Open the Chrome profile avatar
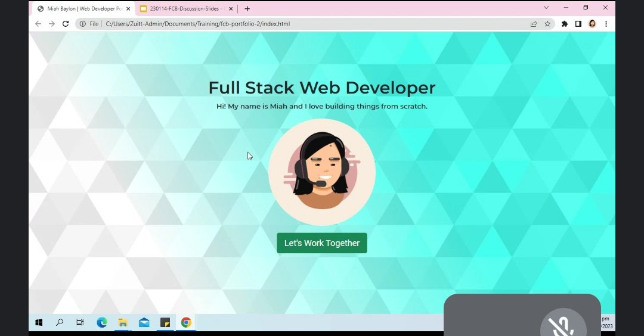This screenshot has height=336, width=644. pos(592,24)
